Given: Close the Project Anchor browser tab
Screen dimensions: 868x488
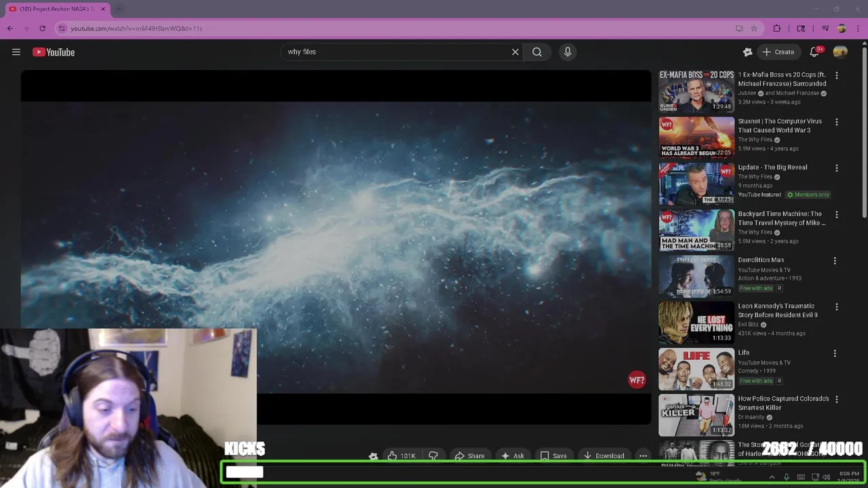Looking at the screenshot, I should point(103,9).
